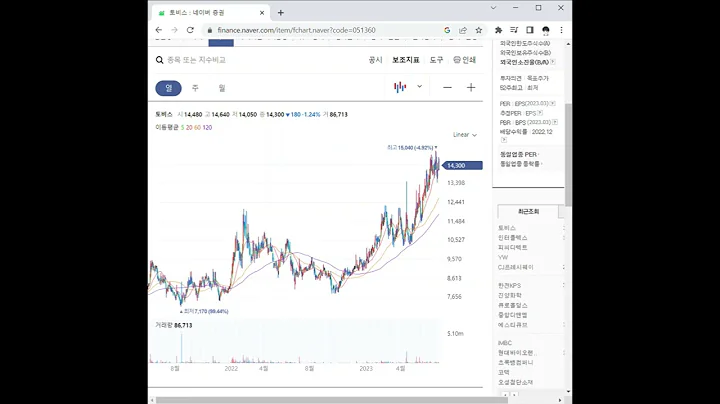This screenshot has width=720, height=404.
Task: Open the Extensions puzzle icon
Action: point(498,30)
